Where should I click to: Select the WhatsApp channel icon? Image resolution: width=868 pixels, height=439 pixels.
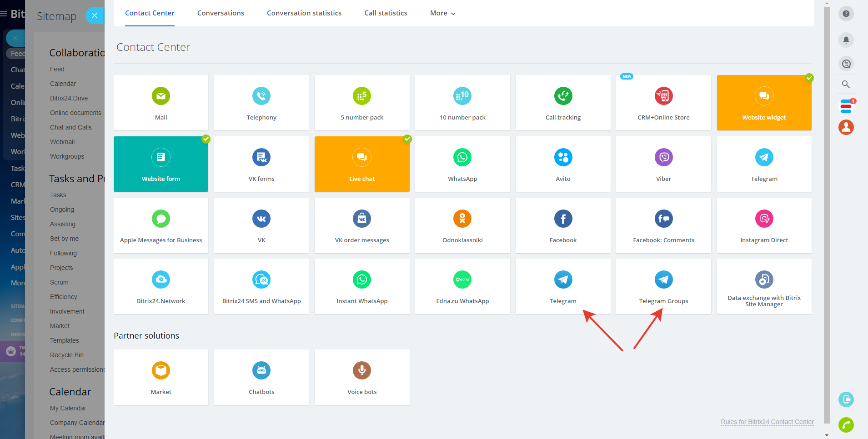(462, 158)
